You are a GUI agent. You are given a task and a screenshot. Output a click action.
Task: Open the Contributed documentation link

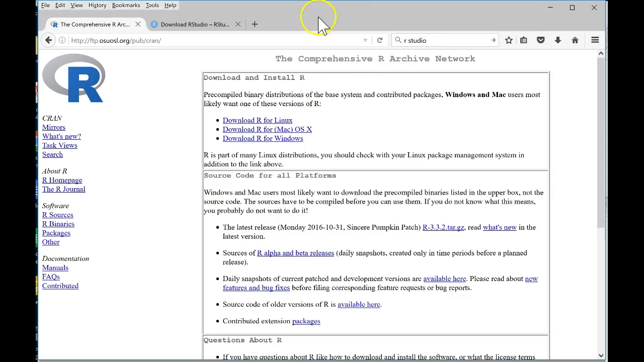pyautogui.click(x=60, y=286)
